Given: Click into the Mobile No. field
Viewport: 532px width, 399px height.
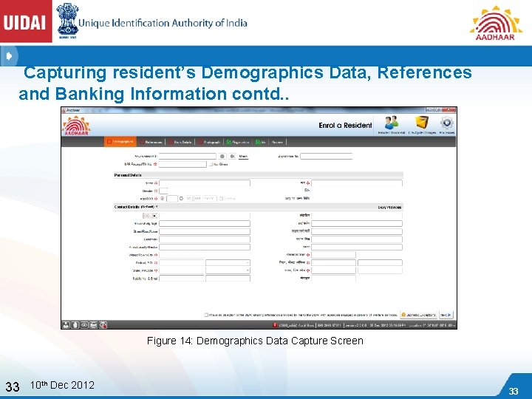Looking at the screenshot, I should point(182,279).
